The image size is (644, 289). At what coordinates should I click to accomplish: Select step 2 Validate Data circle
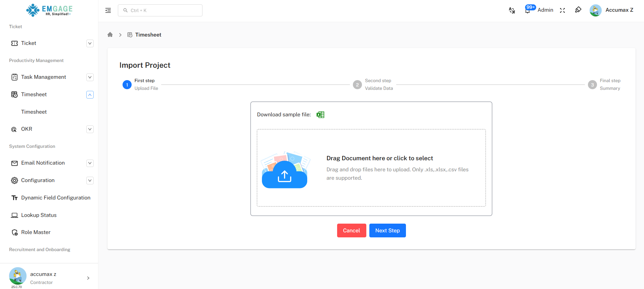[x=357, y=85]
